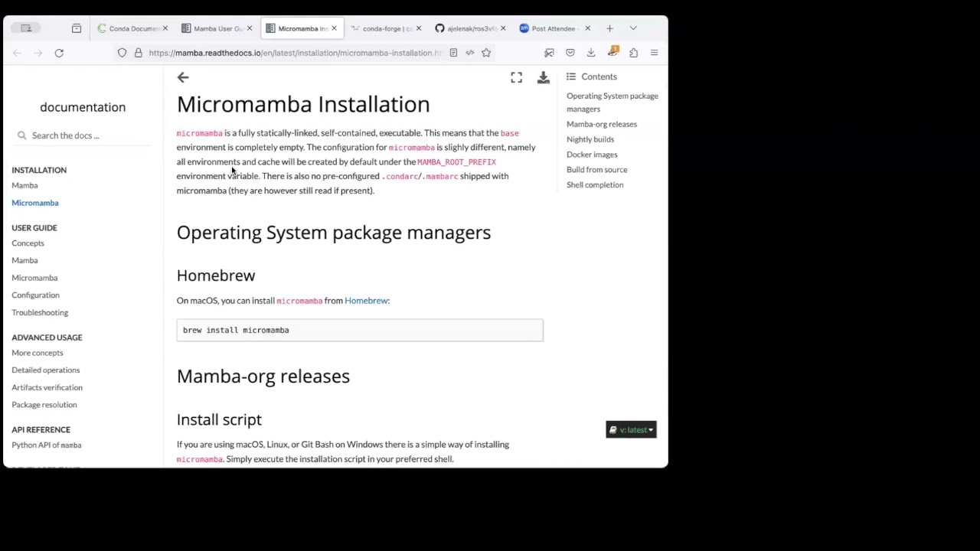Viewport: 980px width, 551px height.
Task: Expand the list all tabs chevron
Action: [633, 28]
